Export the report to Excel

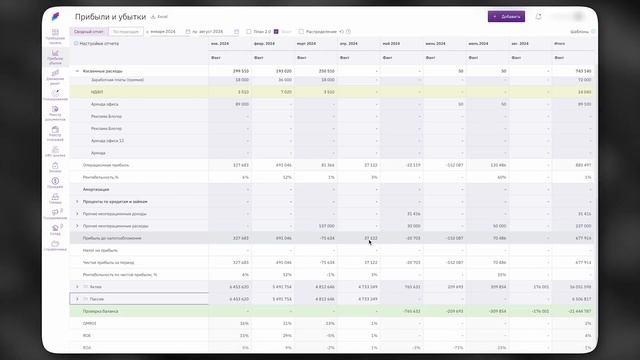tap(160, 17)
